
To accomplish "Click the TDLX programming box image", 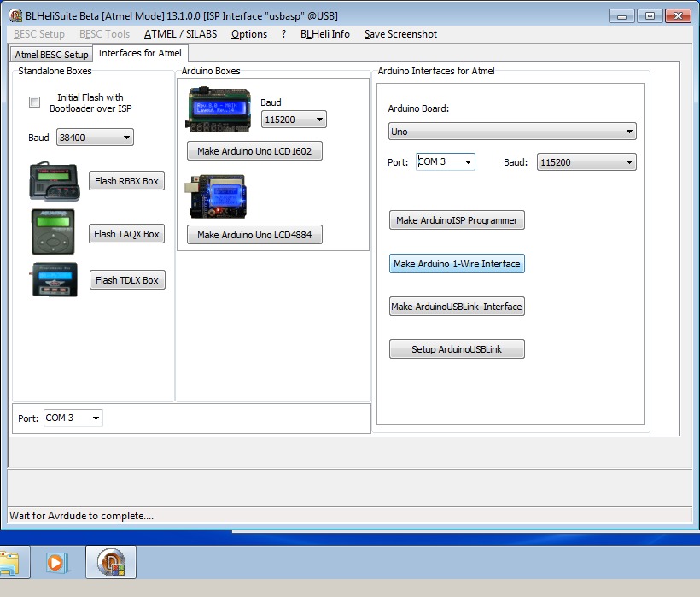I will point(54,279).
